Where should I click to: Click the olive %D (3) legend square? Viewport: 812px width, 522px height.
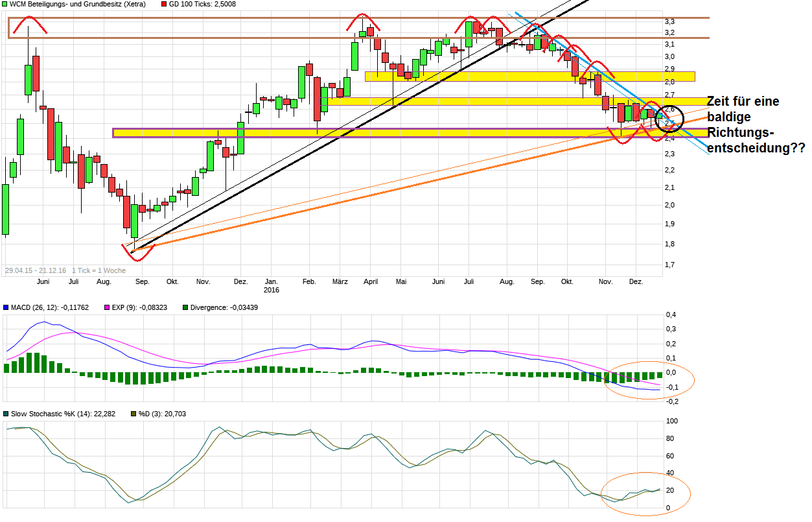(x=133, y=413)
